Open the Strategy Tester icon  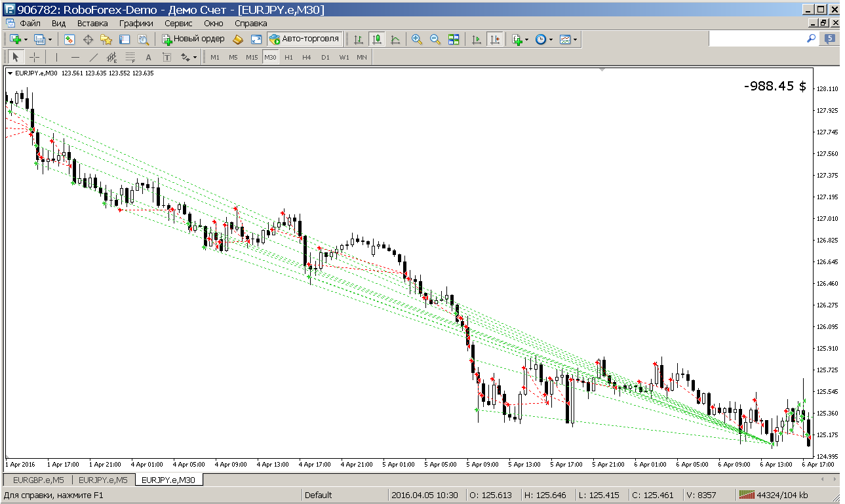[143, 39]
